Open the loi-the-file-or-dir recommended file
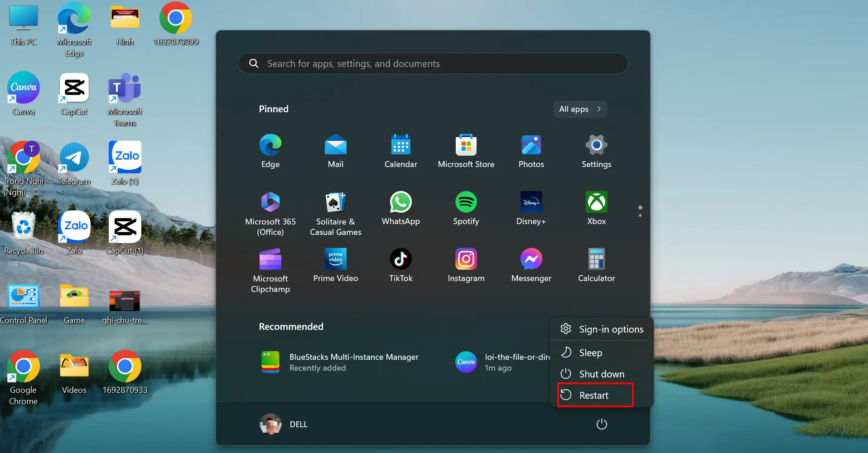868x453 pixels. [502, 362]
